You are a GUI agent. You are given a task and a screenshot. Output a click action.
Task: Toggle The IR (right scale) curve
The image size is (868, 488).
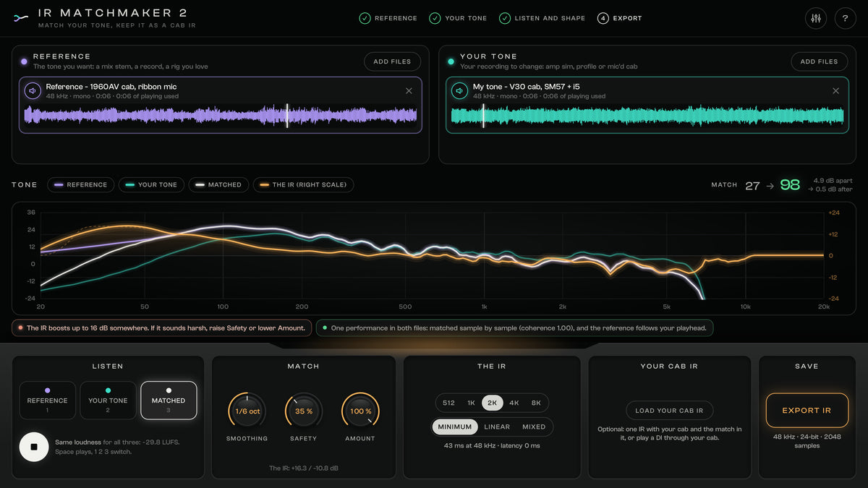[x=303, y=185]
